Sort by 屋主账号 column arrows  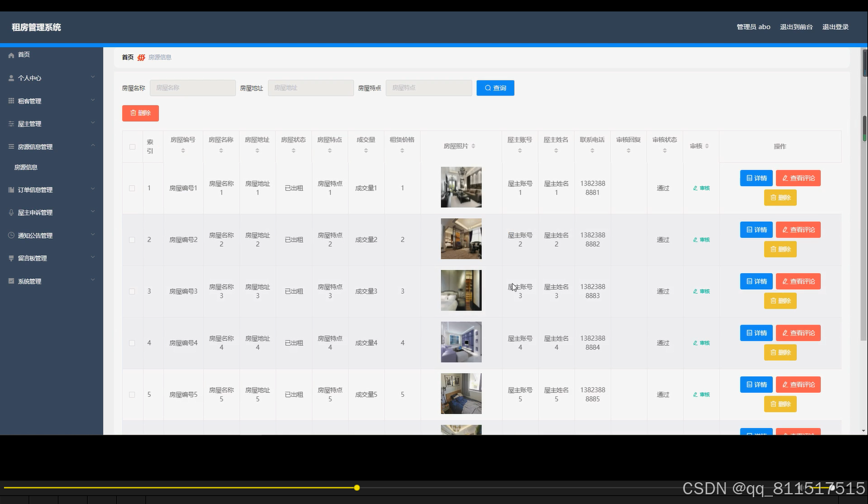[520, 151]
